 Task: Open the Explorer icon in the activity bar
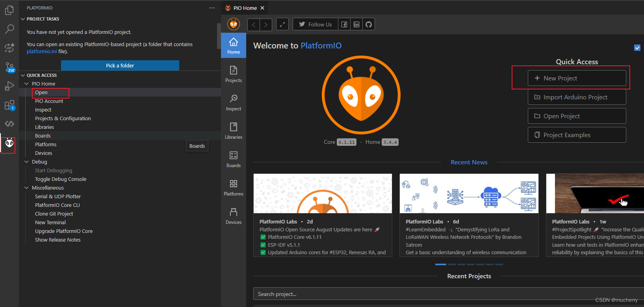(9, 10)
